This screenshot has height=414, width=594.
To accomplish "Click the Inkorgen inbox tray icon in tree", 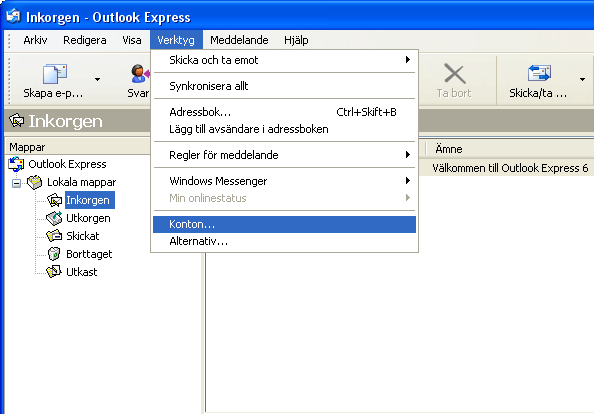I will tap(54, 200).
